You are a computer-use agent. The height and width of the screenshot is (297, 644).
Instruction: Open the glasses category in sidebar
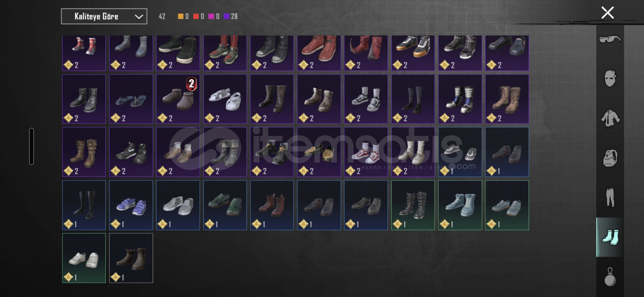(x=610, y=39)
